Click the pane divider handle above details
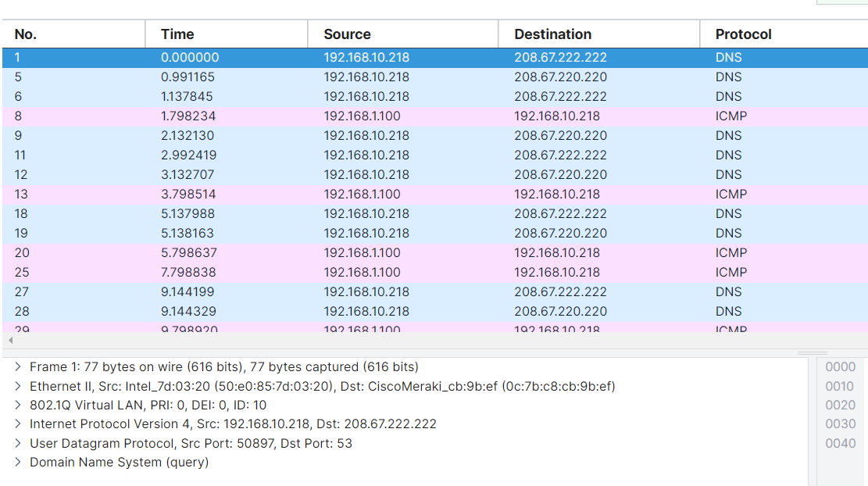Viewport: 868px width, 486px height. click(x=813, y=351)
